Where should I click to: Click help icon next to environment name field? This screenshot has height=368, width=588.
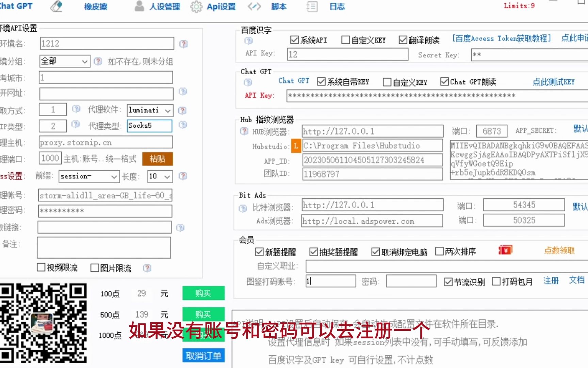point(183,44)
